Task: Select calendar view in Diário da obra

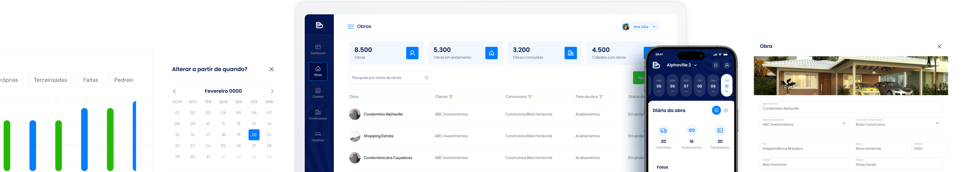Action: coord(716,110)
